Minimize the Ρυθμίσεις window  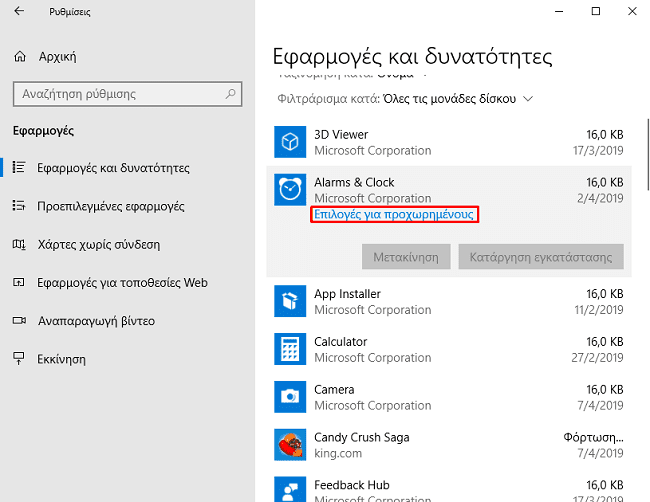click(559, 11)
